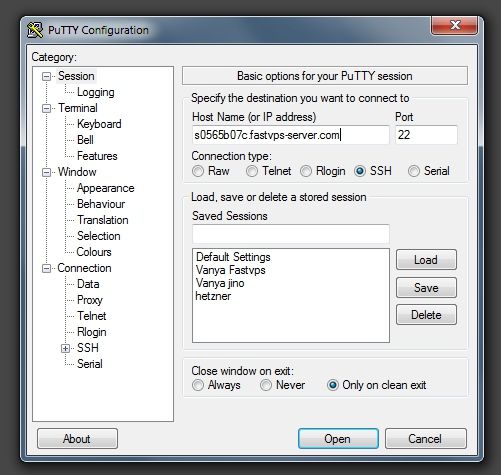This screenshot has height=475, width=501.
Task: Open the Colours category
Action: (94, 252)
